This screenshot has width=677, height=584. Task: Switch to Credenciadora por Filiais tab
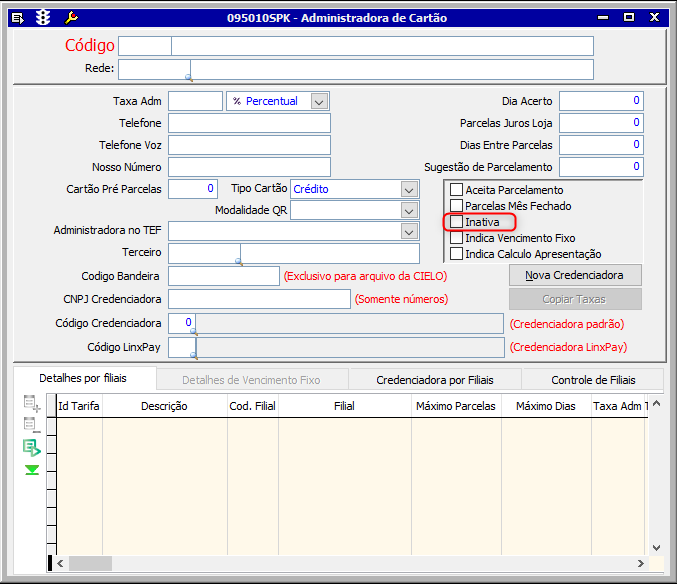coord(435,380)
